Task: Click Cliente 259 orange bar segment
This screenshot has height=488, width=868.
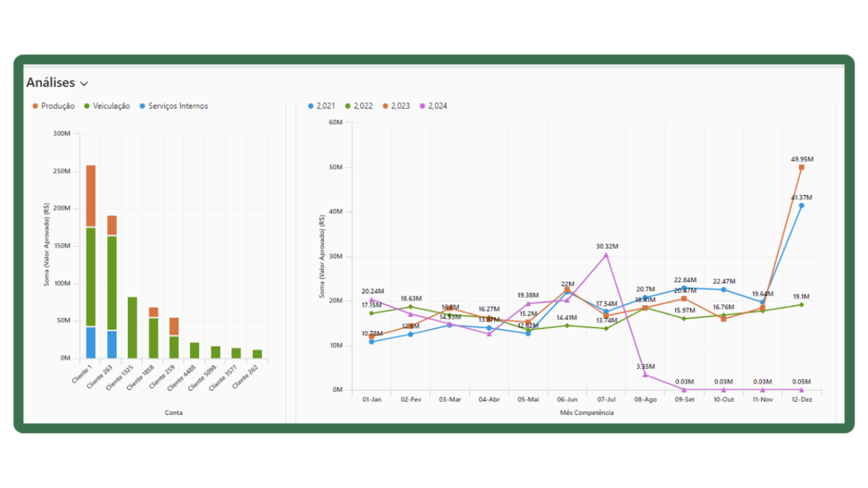Action: (x=174, y=326)
